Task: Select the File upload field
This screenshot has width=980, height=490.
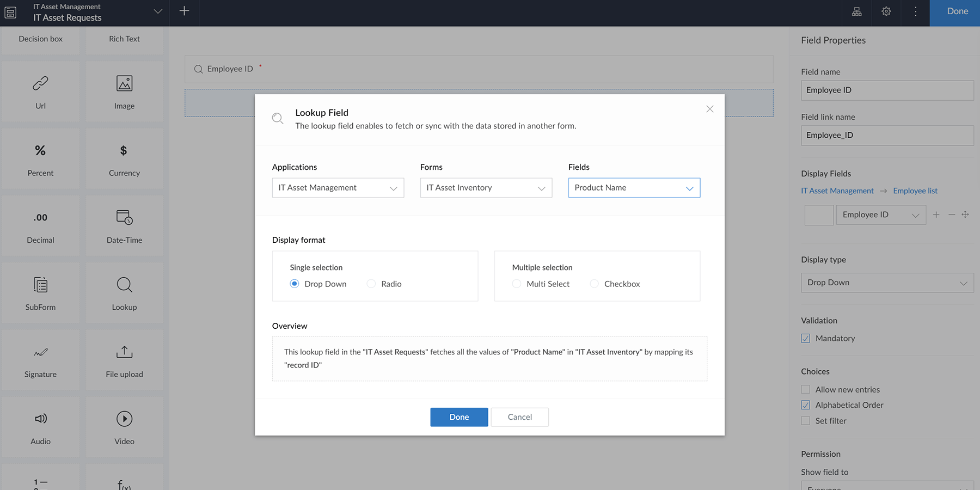Action: click(124, 359)
